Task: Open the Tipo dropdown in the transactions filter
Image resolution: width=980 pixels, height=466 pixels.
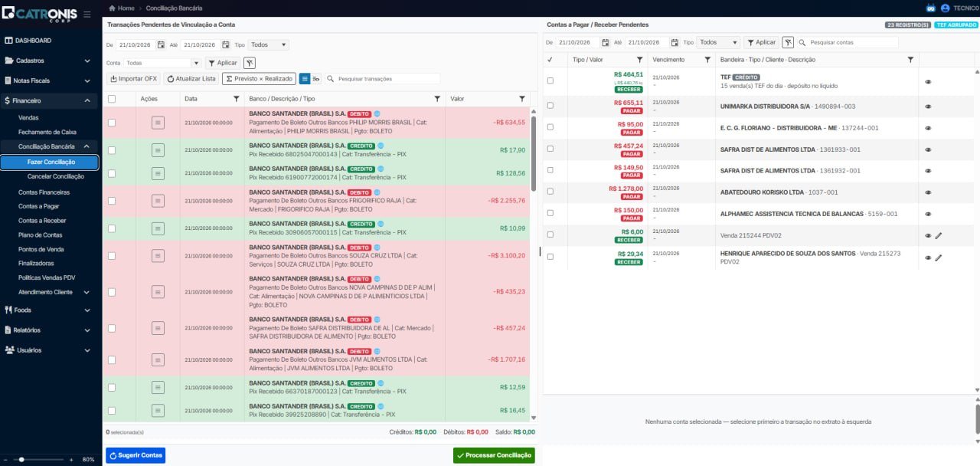Action: [x=269, y=44]
